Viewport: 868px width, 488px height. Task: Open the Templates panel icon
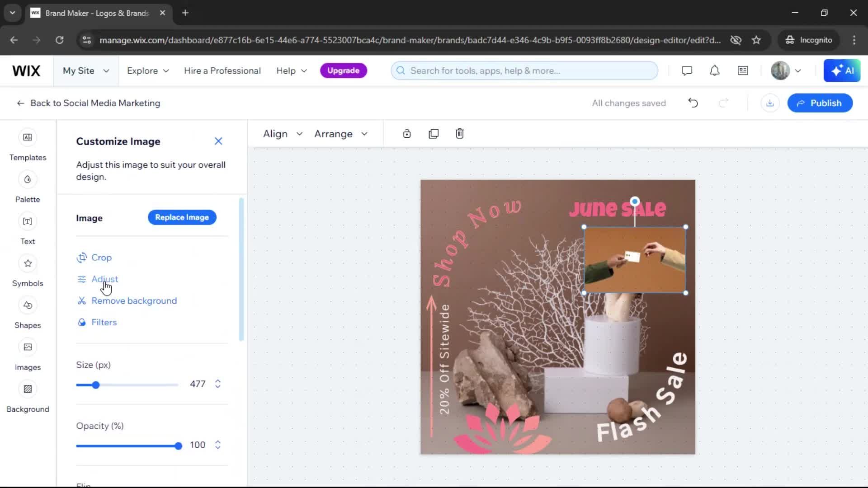[x=28, y=137]
